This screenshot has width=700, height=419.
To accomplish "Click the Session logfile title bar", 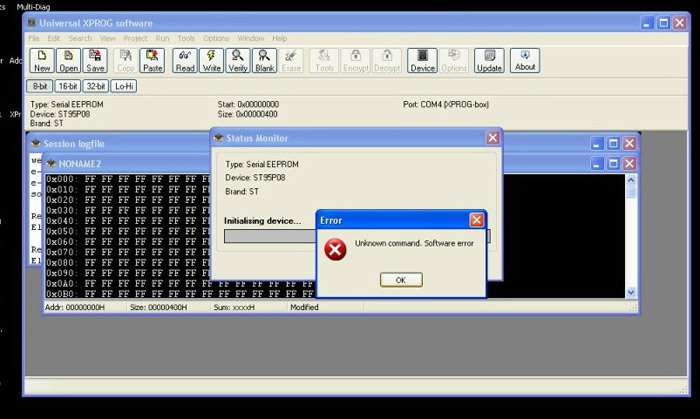I will pyautogui.click(x=121, y=144).
